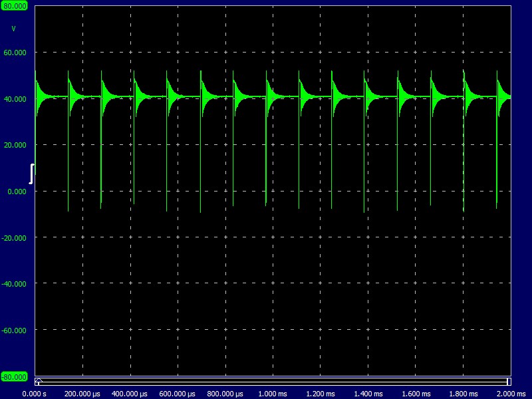Click the triangle position marker on the time bar
This screenshot has width=532, height=399.
coord(39,380)
